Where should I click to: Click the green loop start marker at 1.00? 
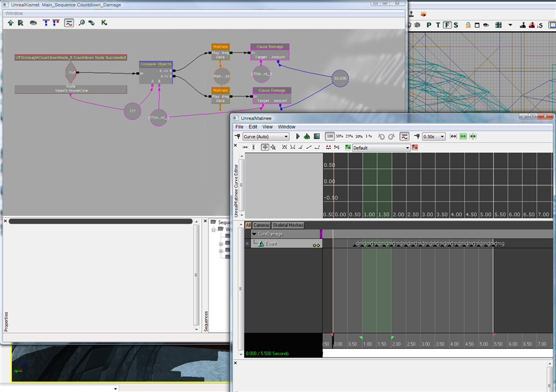click(x=361, y=337)
